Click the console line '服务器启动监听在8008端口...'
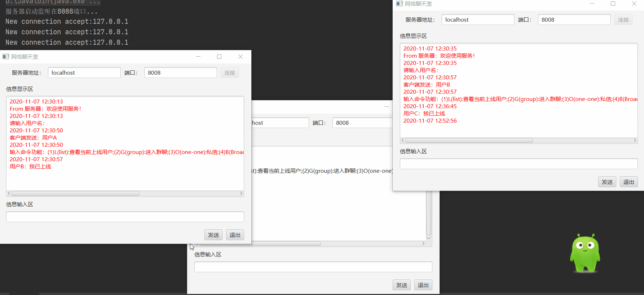 52,11
